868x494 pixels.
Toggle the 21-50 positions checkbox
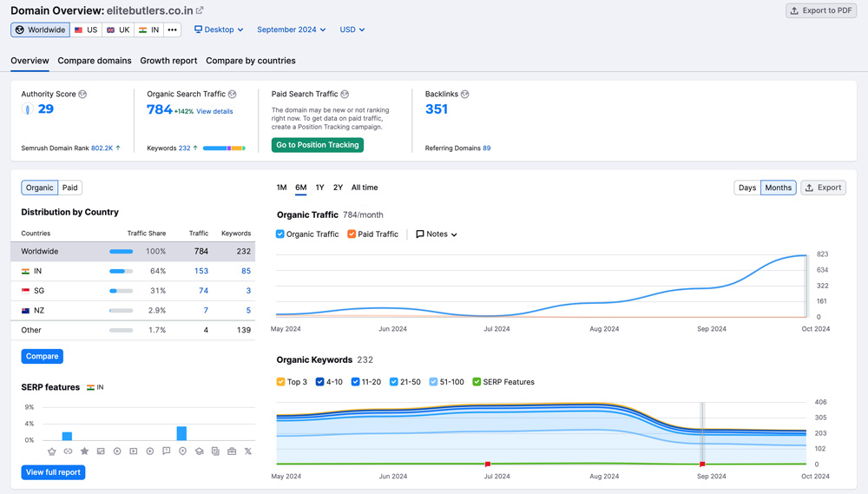tap(393, 382)
